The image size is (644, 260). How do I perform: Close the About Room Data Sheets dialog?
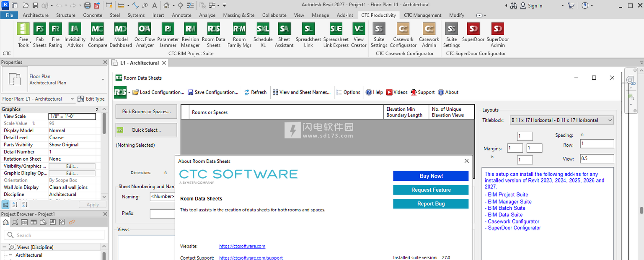pos(467,161)
